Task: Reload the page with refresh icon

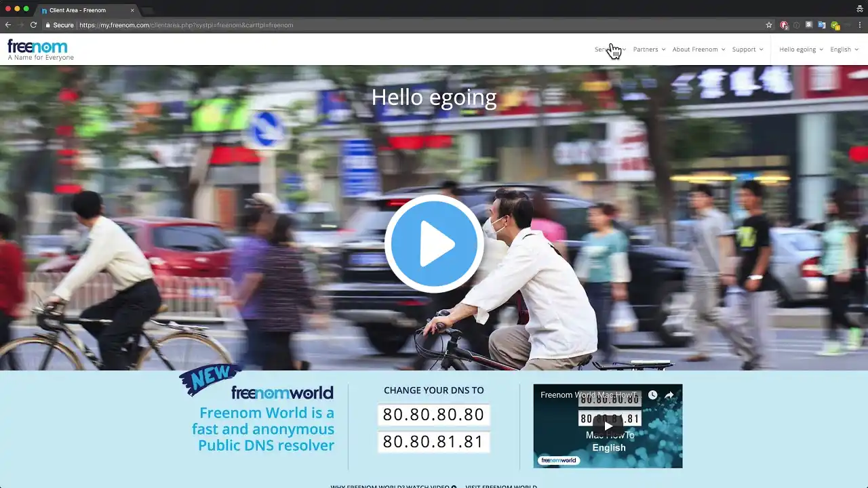Action: click(x=33, y=25)
